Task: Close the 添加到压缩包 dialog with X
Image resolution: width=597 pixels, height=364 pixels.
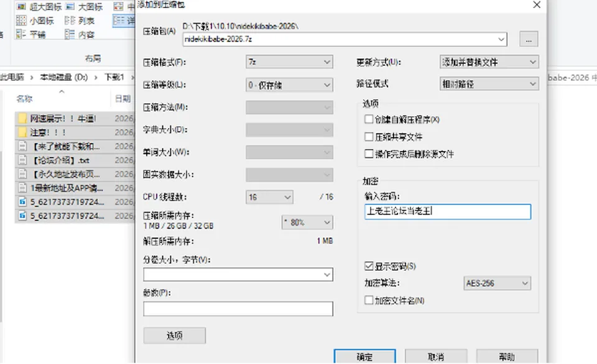Action: pyautogui.click(x=537, y=4)
